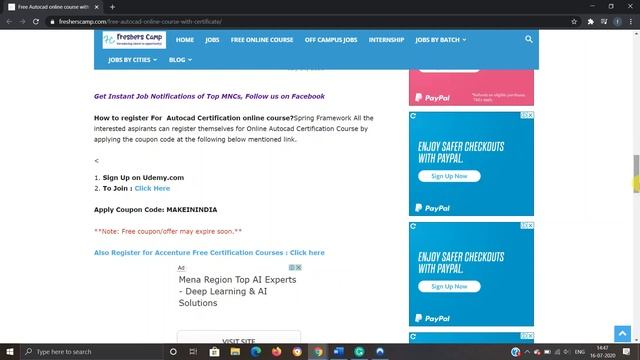This screenshot has height=360, width=640.
Task: Click the volume icon in system tray
Action: coord(567,351)
